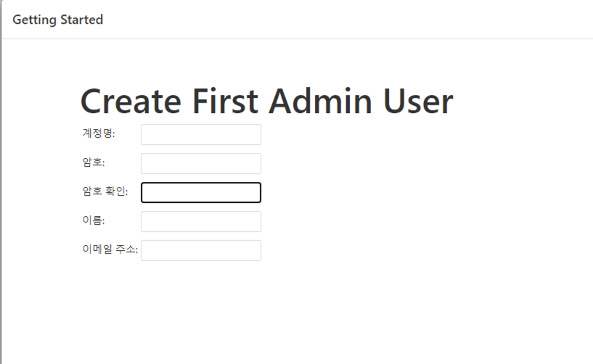This screenshot has height=364, width=593.
Task: Click the 이메일 주소: label text
Action: [x=110, y=249]
